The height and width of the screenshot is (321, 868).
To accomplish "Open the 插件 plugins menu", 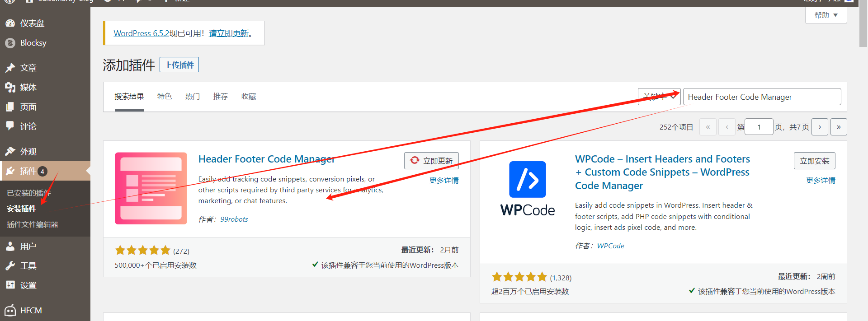I will pyautogui.click(x=45, y=171).
